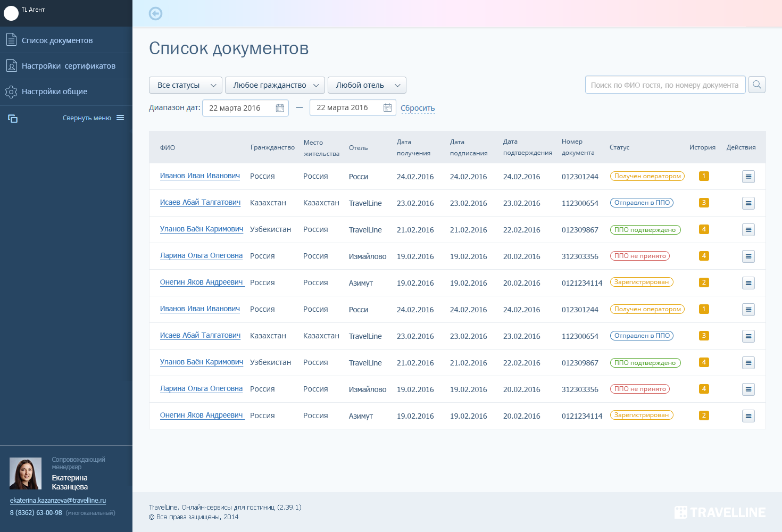Viewport: 782px width, 532px height.
Task: Click email ekaterina.kazanzeva@travelline.ru
Action: (x=58, y=501)
